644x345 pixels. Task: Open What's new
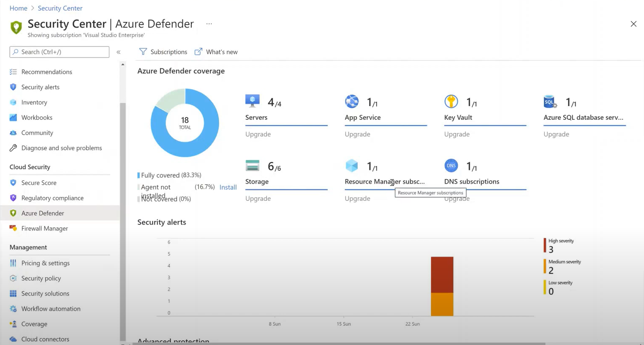point(216,52)
